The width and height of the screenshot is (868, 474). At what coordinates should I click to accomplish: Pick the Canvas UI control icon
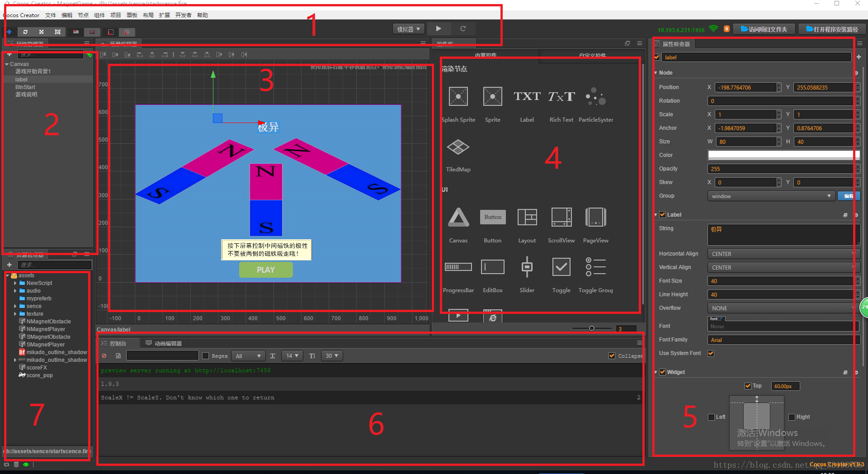[458, 217]
